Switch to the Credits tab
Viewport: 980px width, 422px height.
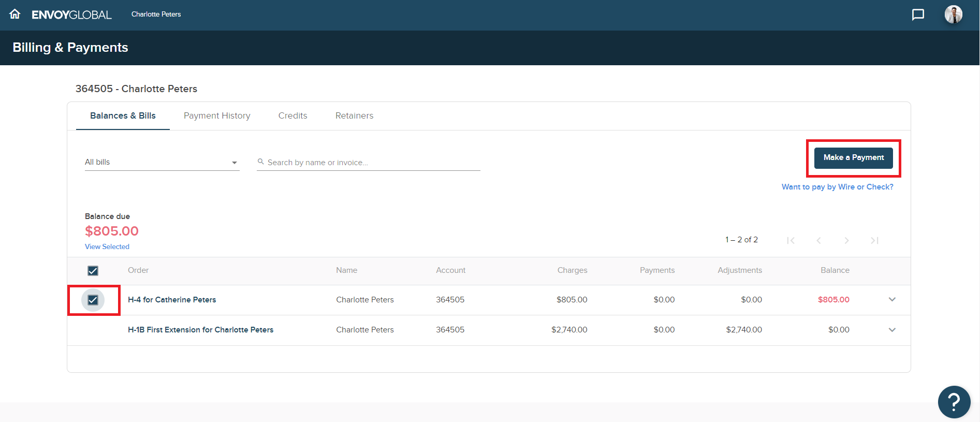pyautogui.click(x=292, y=116)
